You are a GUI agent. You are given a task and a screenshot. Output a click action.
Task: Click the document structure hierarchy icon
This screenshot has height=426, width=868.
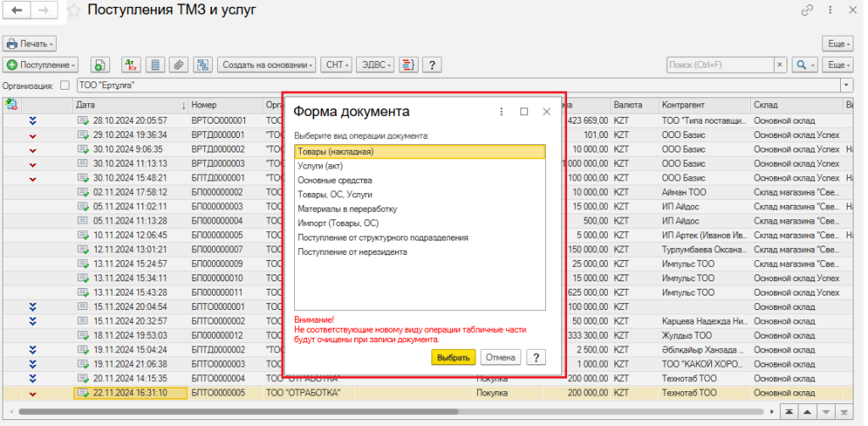click(202, 64)
